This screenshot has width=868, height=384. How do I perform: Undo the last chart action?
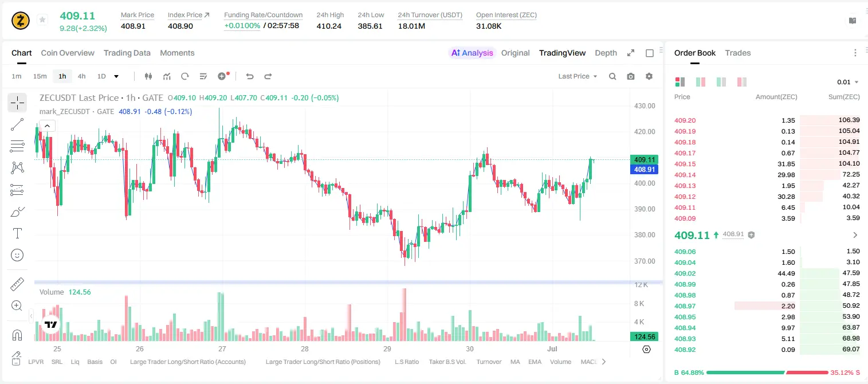[x=250, y=76]
